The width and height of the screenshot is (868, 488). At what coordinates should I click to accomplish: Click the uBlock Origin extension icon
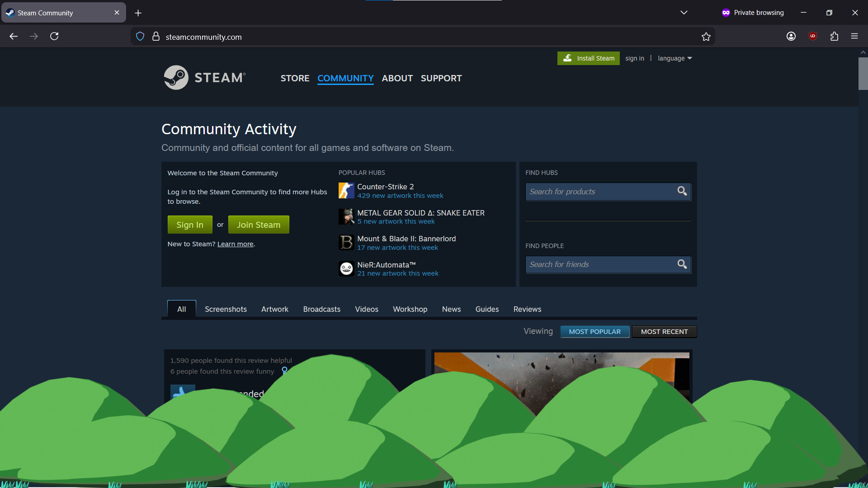(813, 36)
